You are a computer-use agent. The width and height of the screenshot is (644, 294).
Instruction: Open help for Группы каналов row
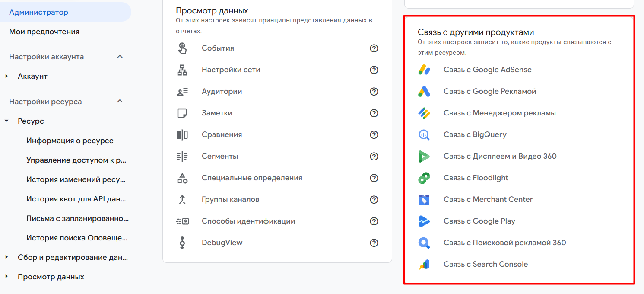click(374, 199)
